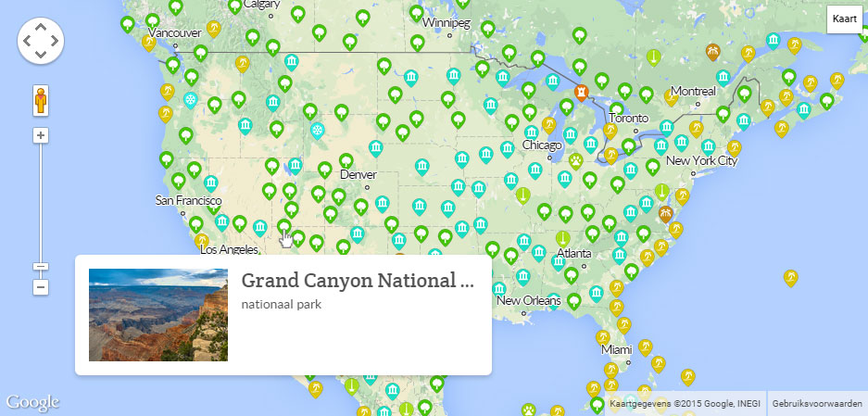Screen dimensions: 868x416
Task: Select the orange castle marker near Lake Huron
Action: (581, 92)
